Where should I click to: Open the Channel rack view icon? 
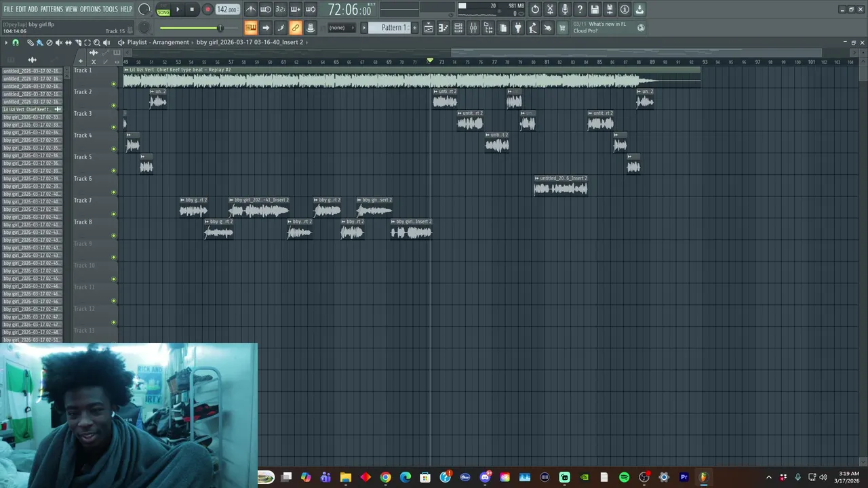[x=458, y=28]
